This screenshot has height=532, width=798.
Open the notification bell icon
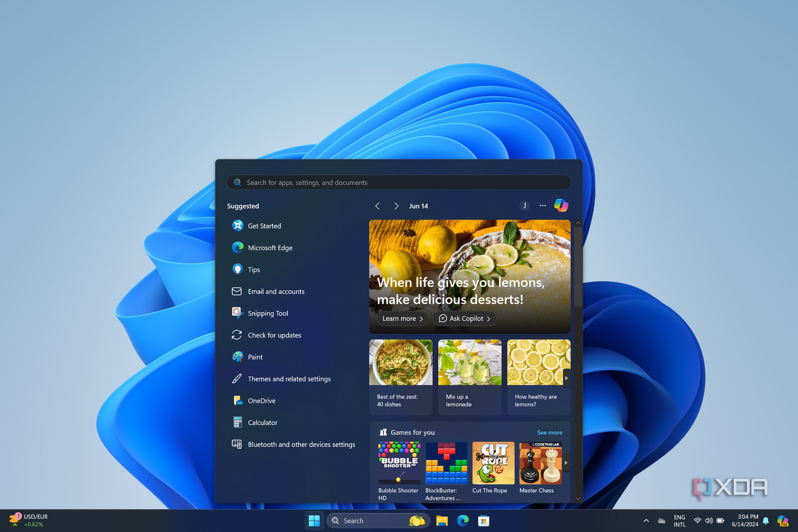point(766,521)
